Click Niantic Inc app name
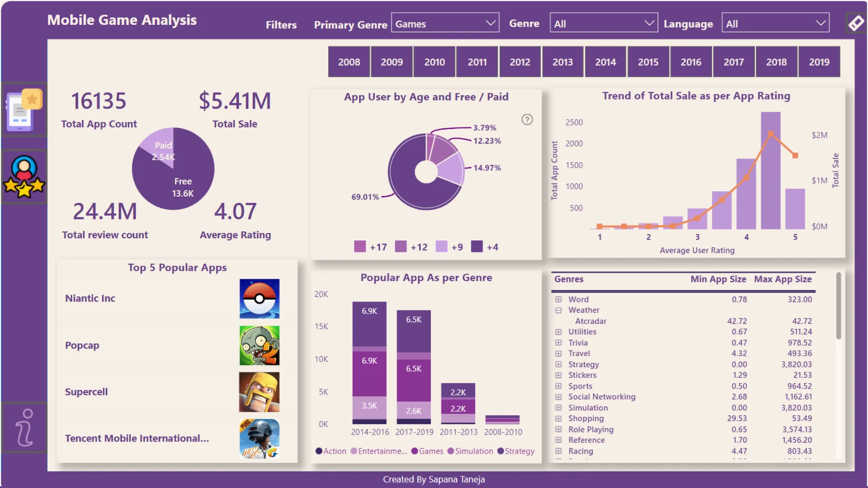Image resolution: width=868 pixels, height=488 pixels. click(x=90, y=299)
